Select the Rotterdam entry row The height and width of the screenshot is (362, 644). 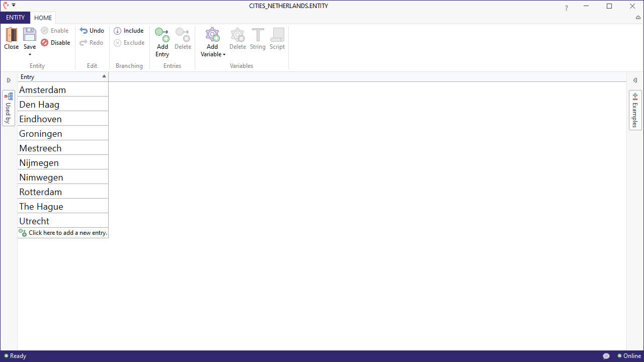click(63, 192)
